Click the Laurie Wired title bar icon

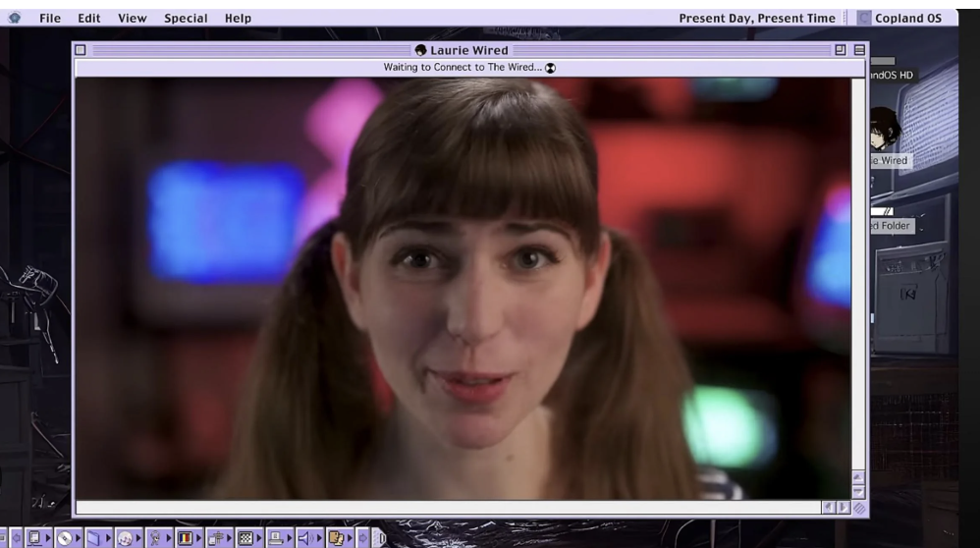point(420,50)
